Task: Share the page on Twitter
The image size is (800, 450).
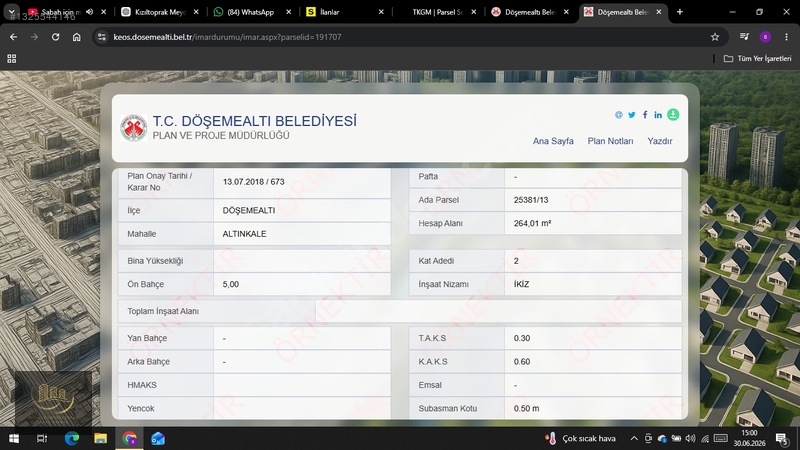Action: (632, 115)
